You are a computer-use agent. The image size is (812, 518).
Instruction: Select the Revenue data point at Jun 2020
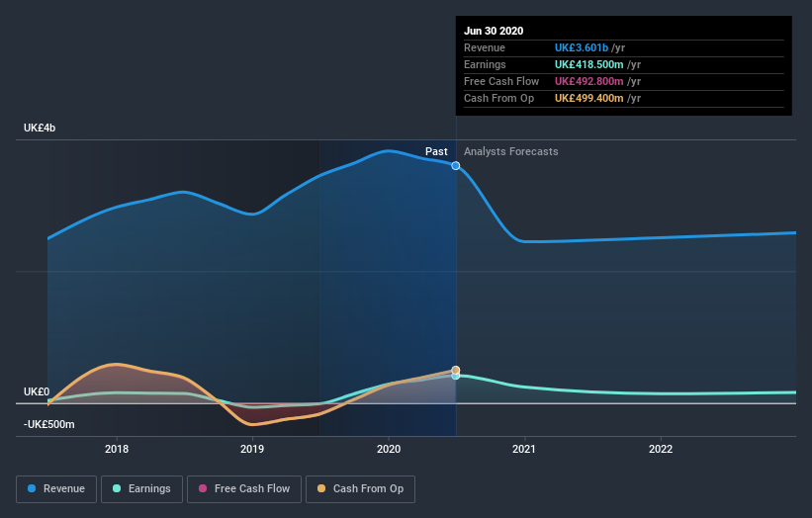click(456, 166)
